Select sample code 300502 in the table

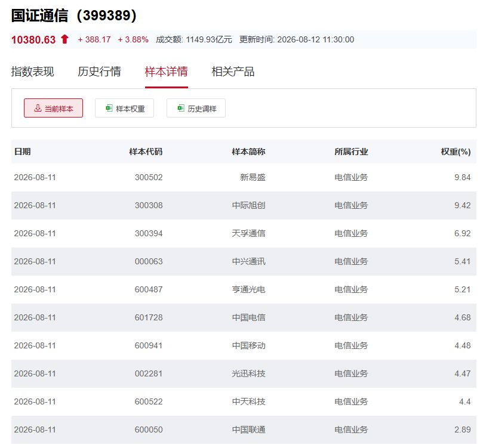pos(149,177)
